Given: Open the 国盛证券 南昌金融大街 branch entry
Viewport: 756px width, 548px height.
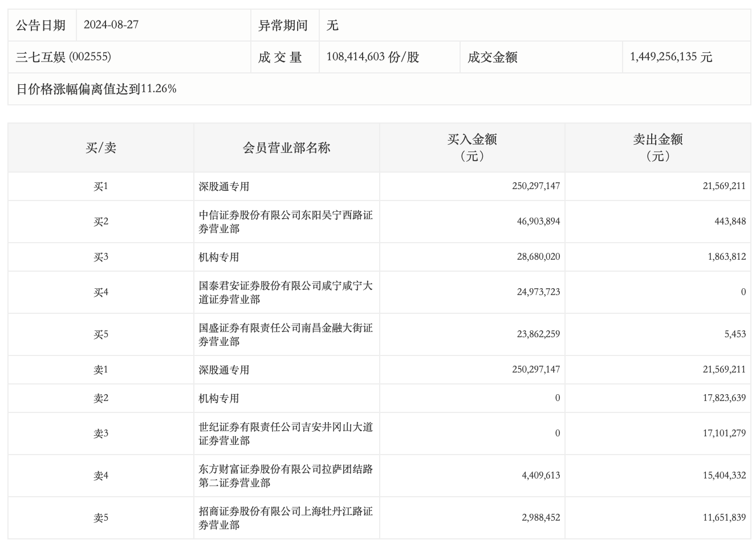Looking at the screenshot, I should click(x=286, y=335).
